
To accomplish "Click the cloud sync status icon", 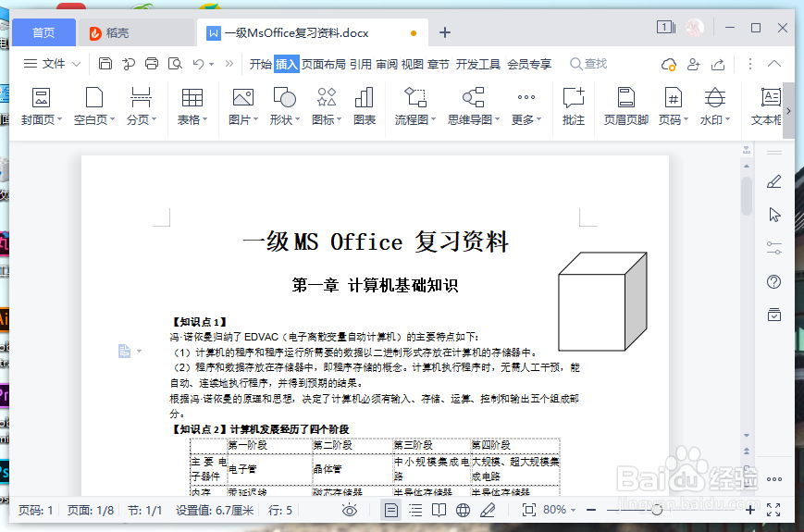I will point(669,64).
